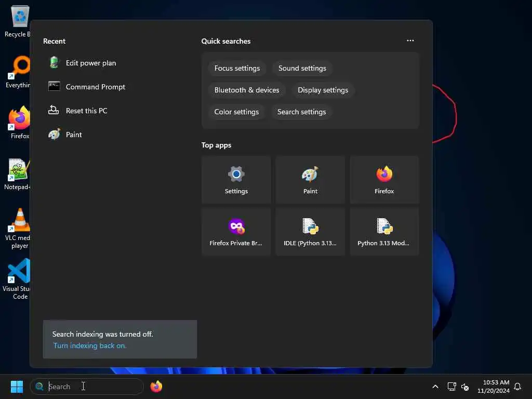The image size is (532, 399).
Task: Click the network status tray icon
Action: click(x=451, y=387)
